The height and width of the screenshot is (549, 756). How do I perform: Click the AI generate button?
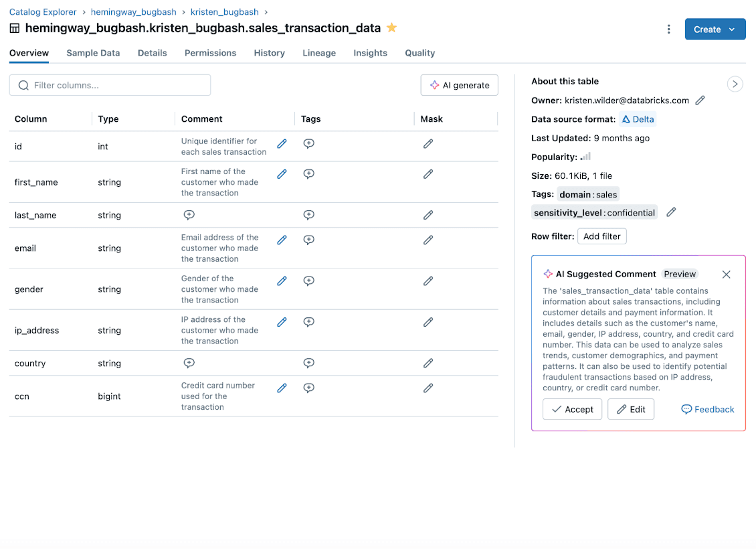point(459,85)
